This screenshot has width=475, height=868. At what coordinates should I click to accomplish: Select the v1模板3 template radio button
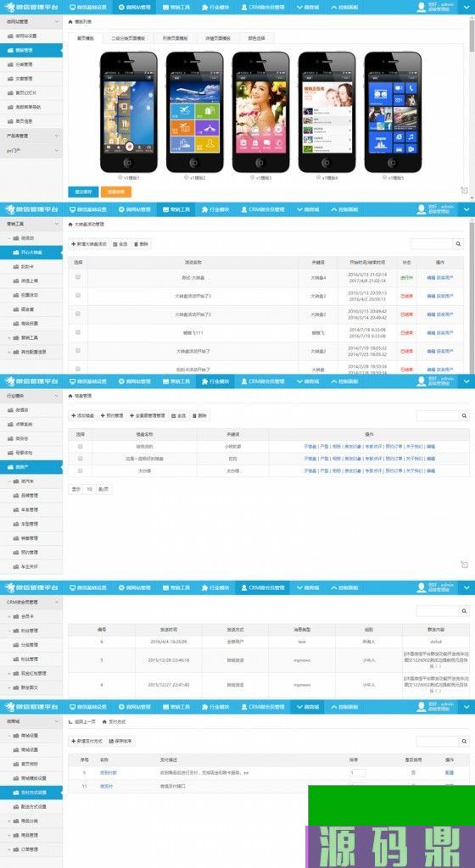pyautogui.click(x=252, y=178)
